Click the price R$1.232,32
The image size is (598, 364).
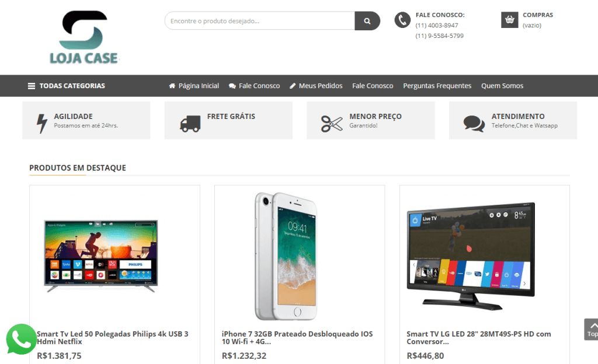click(244, 356)
